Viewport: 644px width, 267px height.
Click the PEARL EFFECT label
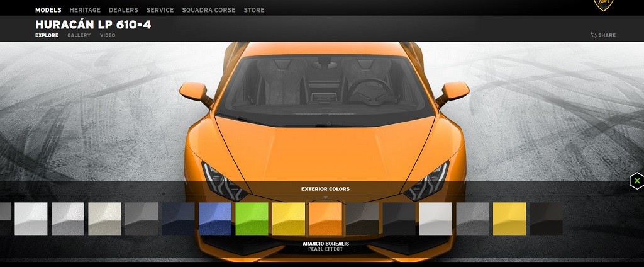pos(326,249)
